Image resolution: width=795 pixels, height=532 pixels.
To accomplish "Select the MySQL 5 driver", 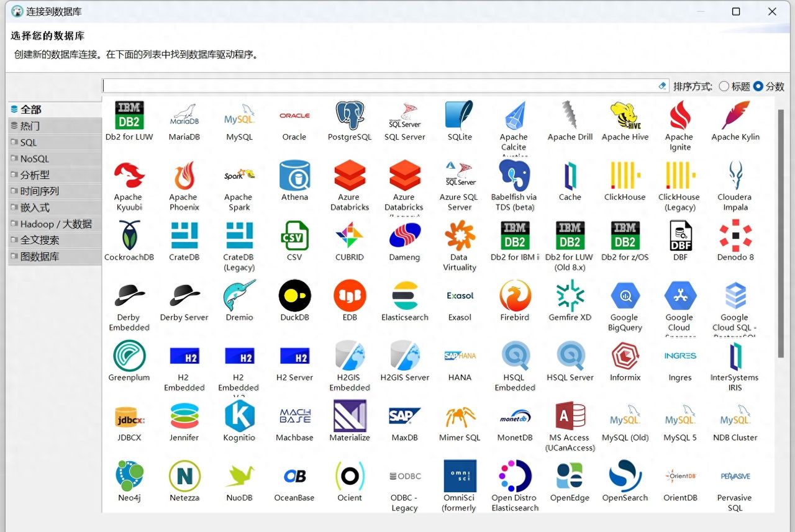I will [680, 417].
